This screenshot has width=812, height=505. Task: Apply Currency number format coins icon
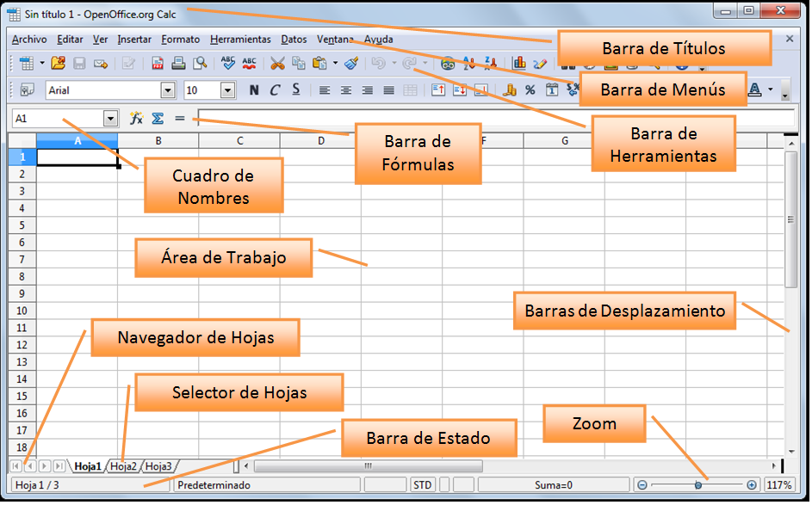510,90
